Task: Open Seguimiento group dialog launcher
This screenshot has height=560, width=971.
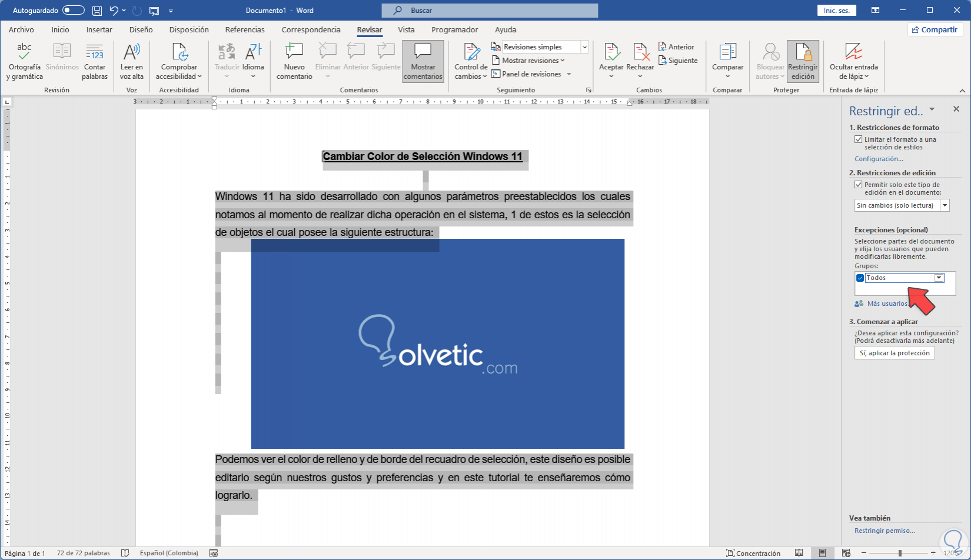Action: (x=588, y=91)
